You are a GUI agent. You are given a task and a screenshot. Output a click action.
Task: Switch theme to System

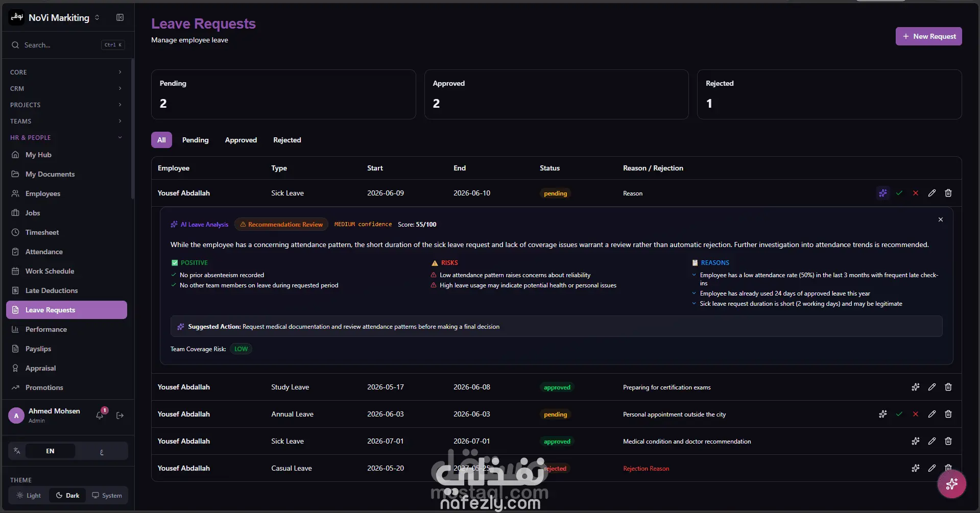(x=107, y=495)
